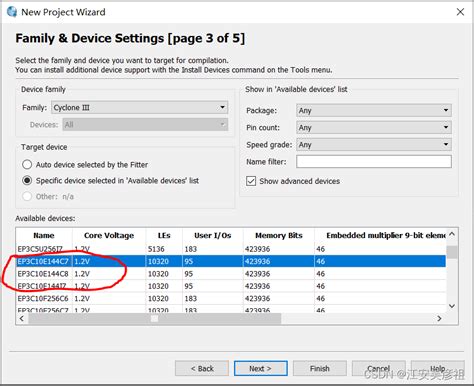Click the Next button
The width and height of the screenshot is (474, 386).
tap(261, 368)
